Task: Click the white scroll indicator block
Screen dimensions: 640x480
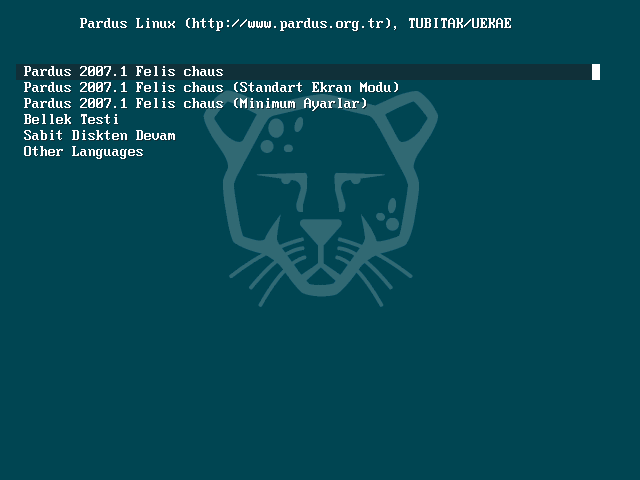Action: click(x=596, y=72)
